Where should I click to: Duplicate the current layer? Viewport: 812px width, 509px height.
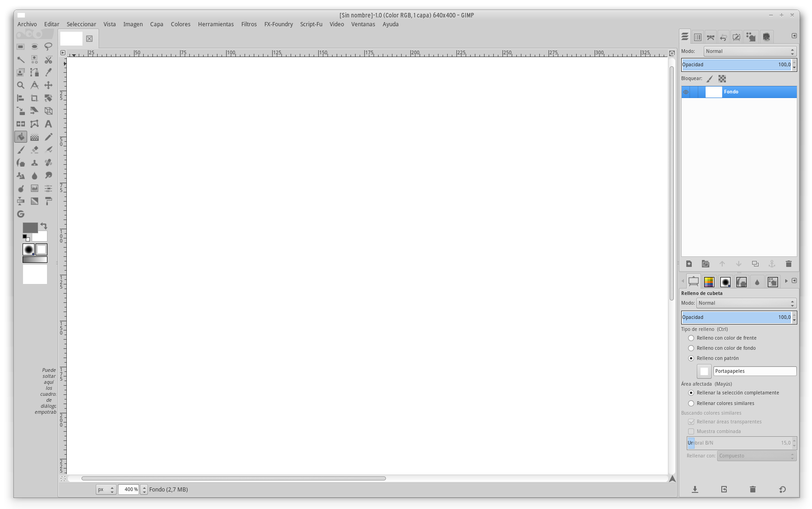point(755,264)
